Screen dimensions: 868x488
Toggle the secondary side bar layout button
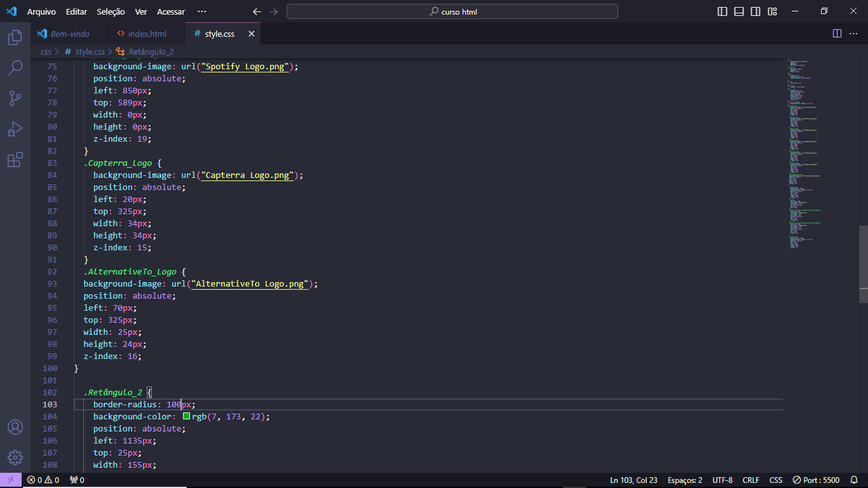(x=756, y=11)
